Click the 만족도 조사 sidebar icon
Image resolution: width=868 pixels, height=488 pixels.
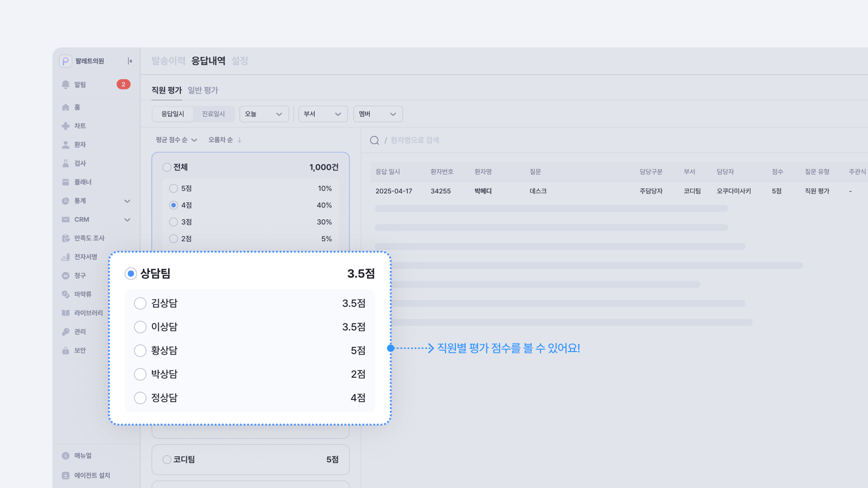66,238
